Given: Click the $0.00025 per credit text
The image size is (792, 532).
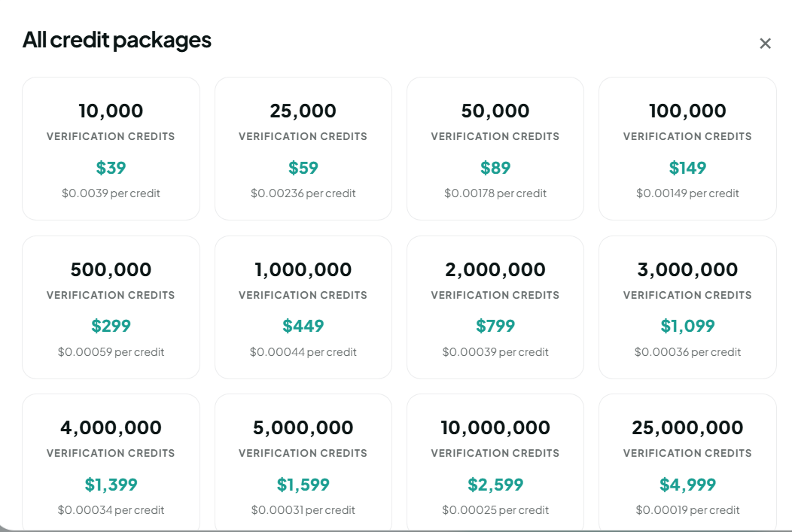Looking at the screenshot, I should click(x=495, y=509).
